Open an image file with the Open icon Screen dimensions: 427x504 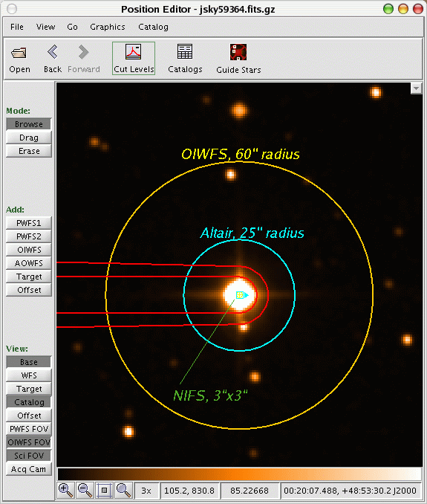[x=19, y=59]
